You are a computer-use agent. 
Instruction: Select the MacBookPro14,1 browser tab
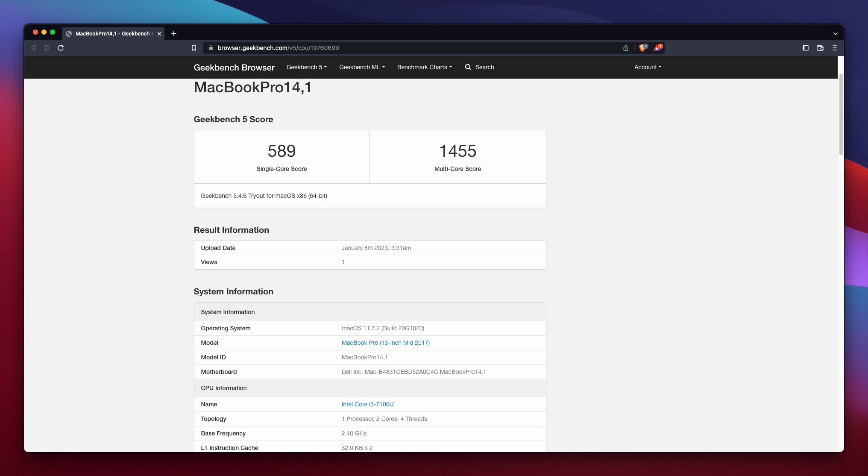114,34
